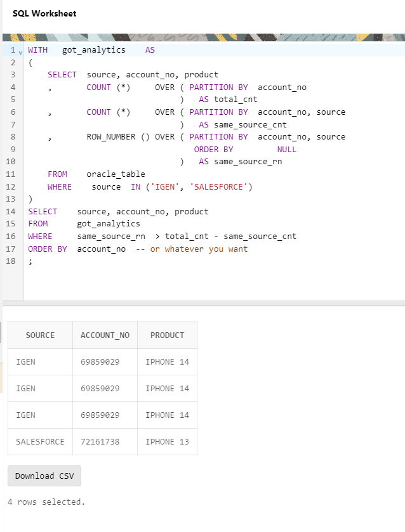The image size is (405, 532).
Task: Click the SQL Worksheet title
Action: click(44, 13)
